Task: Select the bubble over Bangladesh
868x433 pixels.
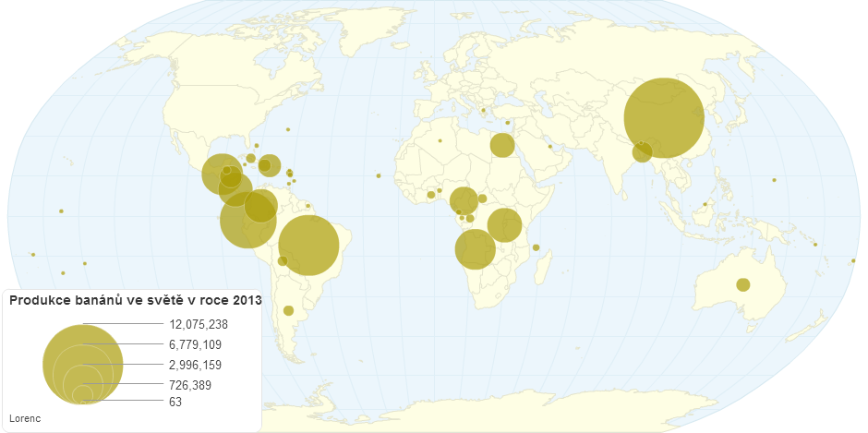Action: click(643, 151)
